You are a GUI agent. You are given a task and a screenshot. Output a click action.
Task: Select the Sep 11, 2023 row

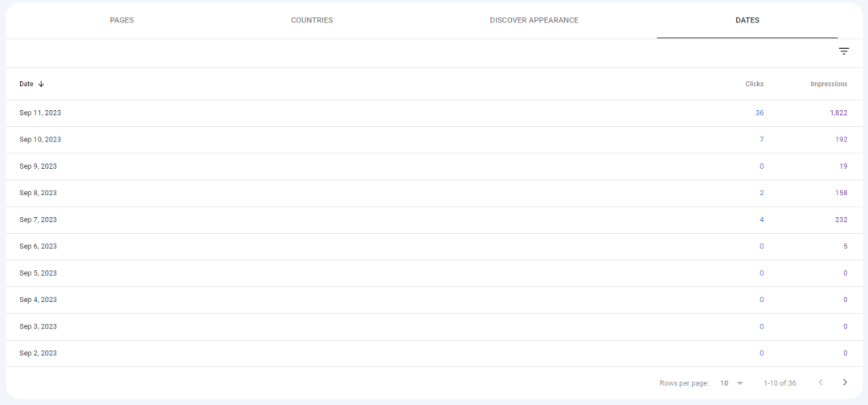pyautogui.click(x=434, y=112)
